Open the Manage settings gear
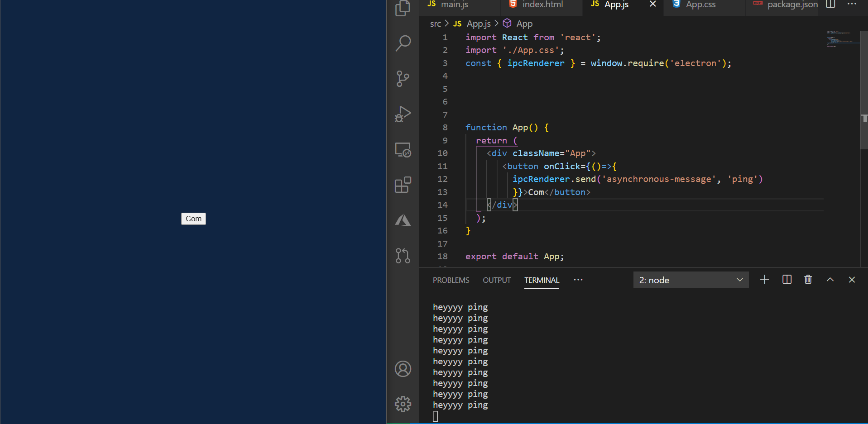The image size is (868, 424). click(403, 404)
